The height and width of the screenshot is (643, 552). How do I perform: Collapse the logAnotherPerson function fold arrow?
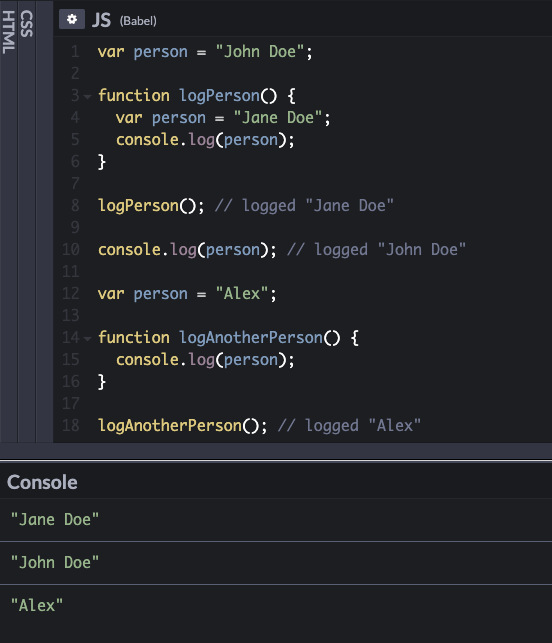pyautogui.click(x=87, y=339)
